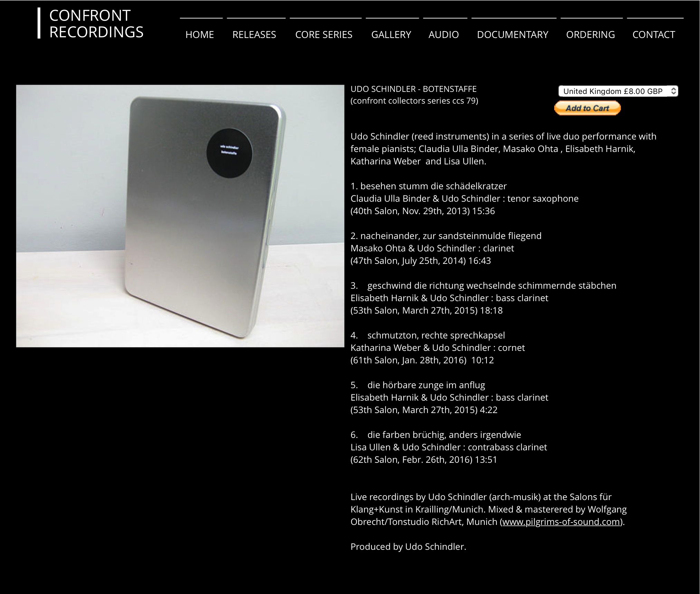700x594 pixels.
Task: Expand the United Kingdom £8.00 GBP dropdown
Action: pyautogui.click(x=618, y=91)
